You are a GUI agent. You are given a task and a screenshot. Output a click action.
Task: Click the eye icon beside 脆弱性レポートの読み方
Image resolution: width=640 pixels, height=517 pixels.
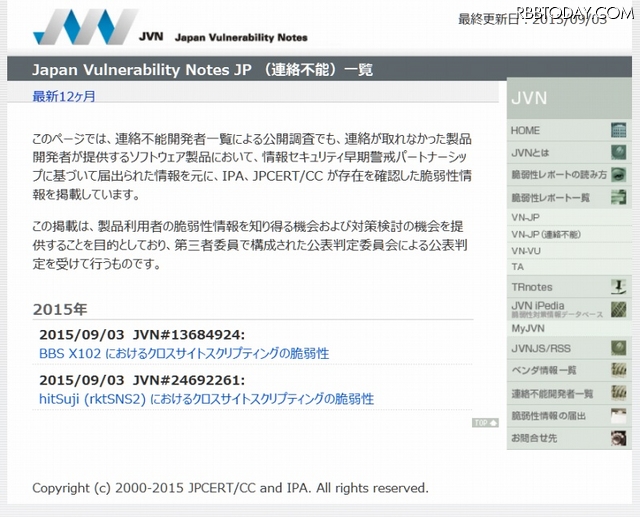tap(619, 175)
